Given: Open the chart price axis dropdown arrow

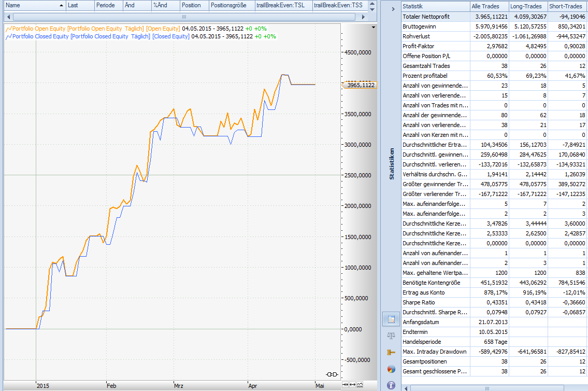Looking at the screenshot, I should [374, 26].
